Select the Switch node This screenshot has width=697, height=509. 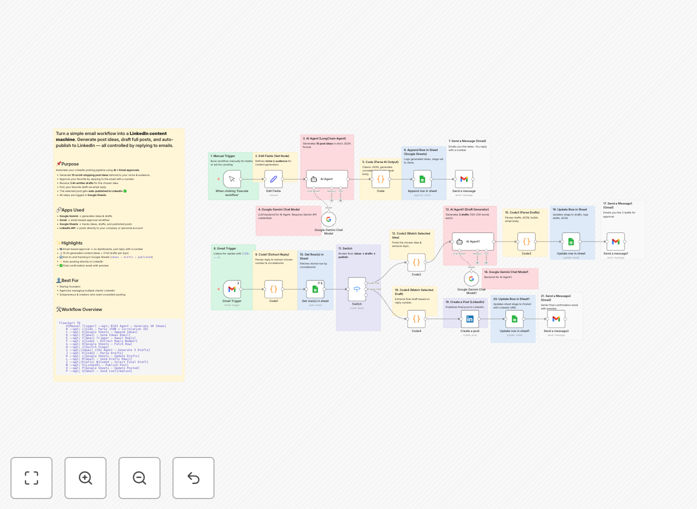click(357, 289)
